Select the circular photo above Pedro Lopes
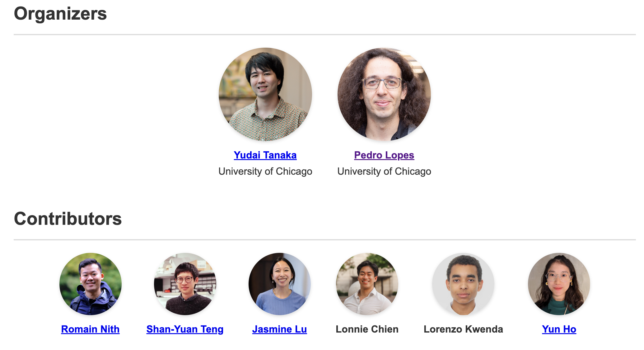This screenshot has width=644, height=350. pos(384,94)
